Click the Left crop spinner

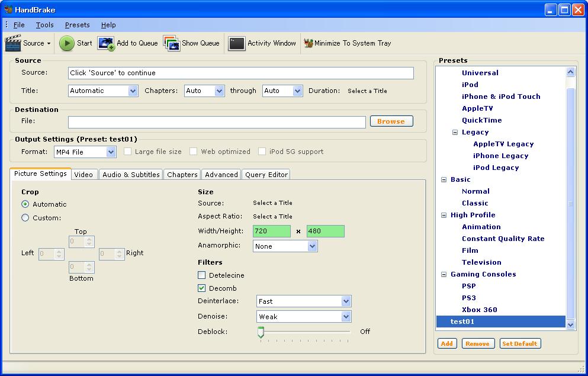coord(52,254)
